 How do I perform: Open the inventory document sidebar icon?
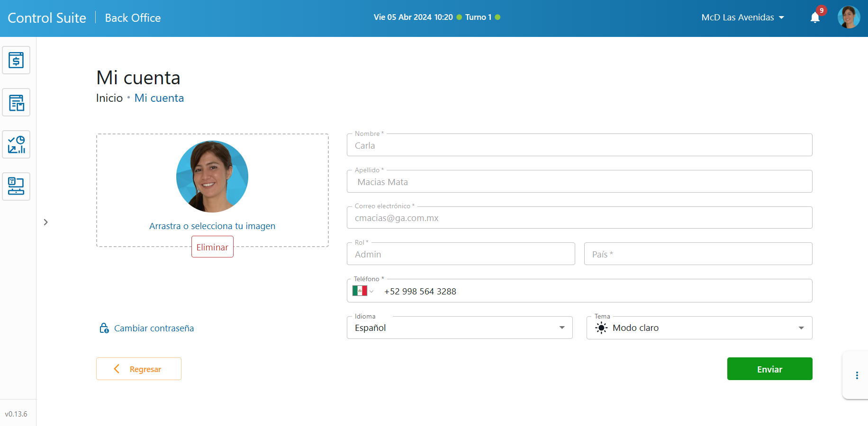[x=16, y=102]
